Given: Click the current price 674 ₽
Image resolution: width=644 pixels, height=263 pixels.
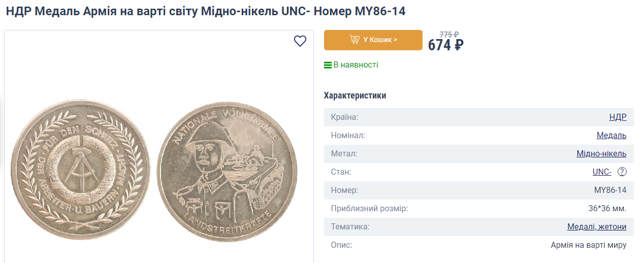Looking at the screenshot, I should [x=445, y=45].
